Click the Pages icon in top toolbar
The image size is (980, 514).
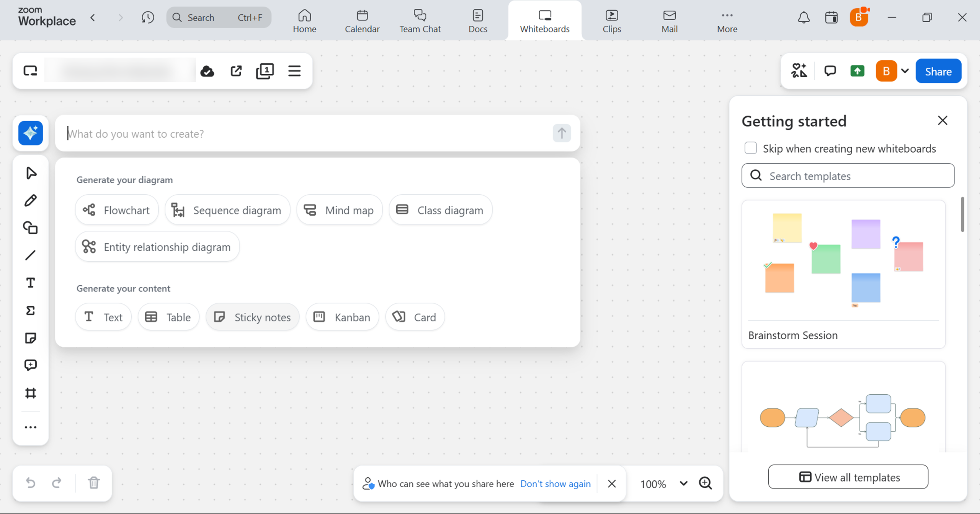(x=265, y=71)
